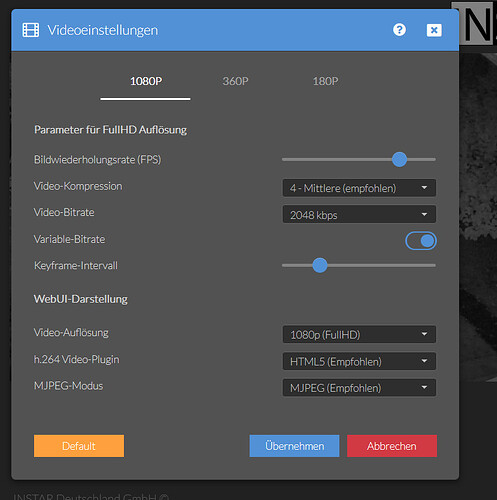The image size is (497, 500).
Task: Click the Parameter für FullHD Auflösung heading
Action: pos(110,130)
